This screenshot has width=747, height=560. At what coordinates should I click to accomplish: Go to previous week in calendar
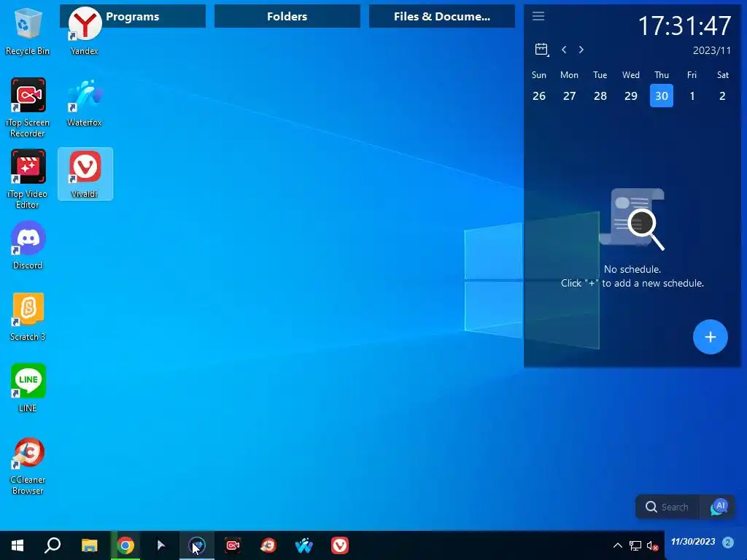[564, 50]
